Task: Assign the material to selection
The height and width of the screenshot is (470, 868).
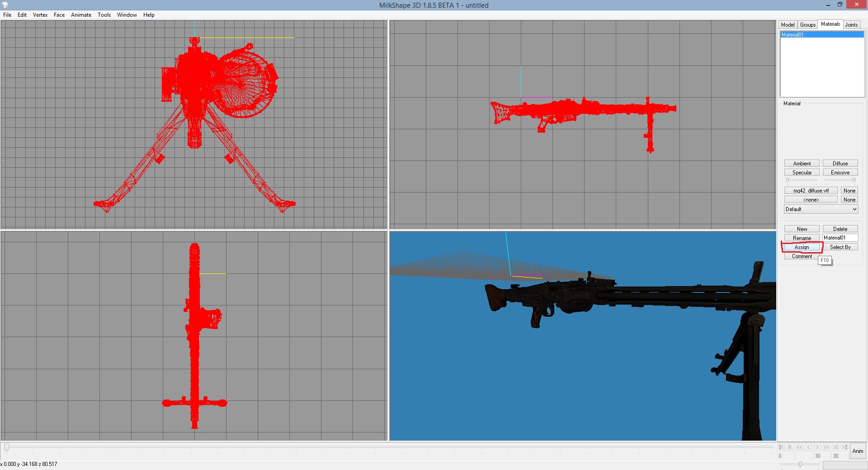Action: [x=802, y=247]
